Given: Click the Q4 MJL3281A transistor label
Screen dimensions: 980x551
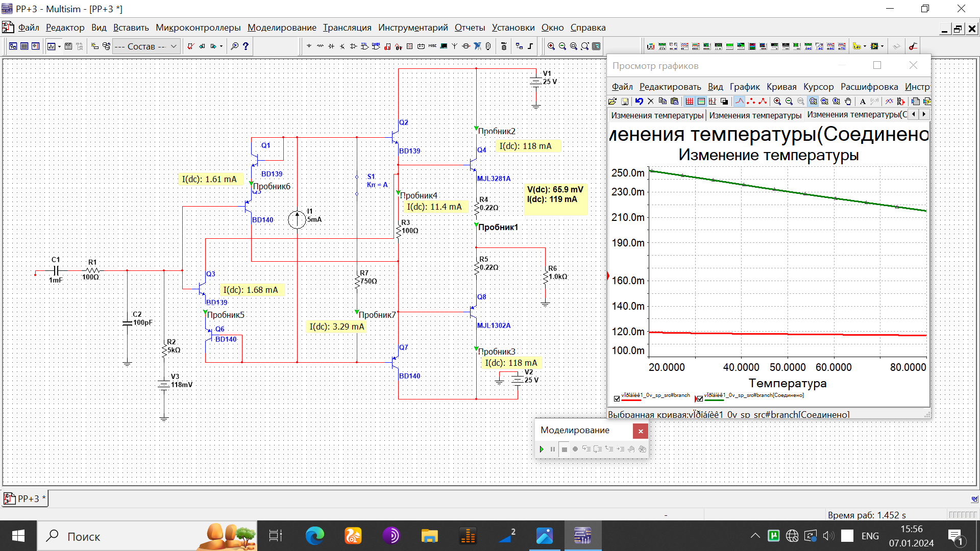Looking at the screenshot, I should (x=494, y=179).
